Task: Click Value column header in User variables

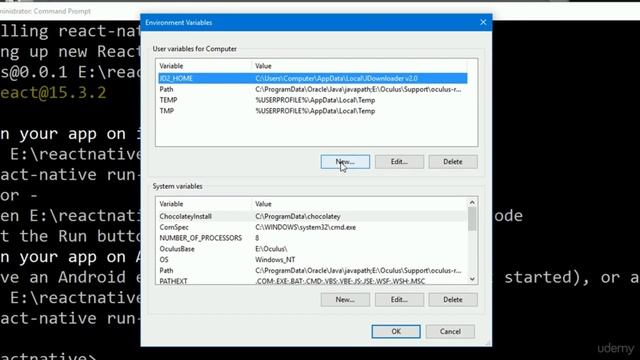Action: coord(359,66)
